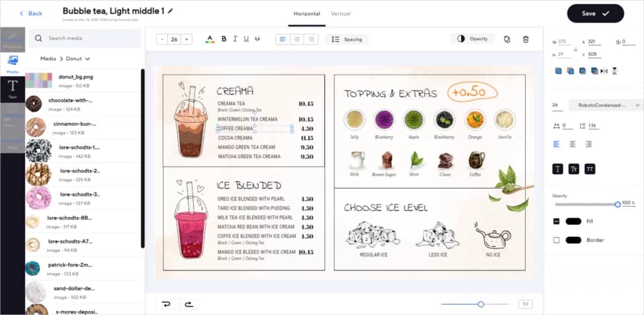Click the media list scrollbar
This screenshot has height=315, width=644.
(143, 158)
